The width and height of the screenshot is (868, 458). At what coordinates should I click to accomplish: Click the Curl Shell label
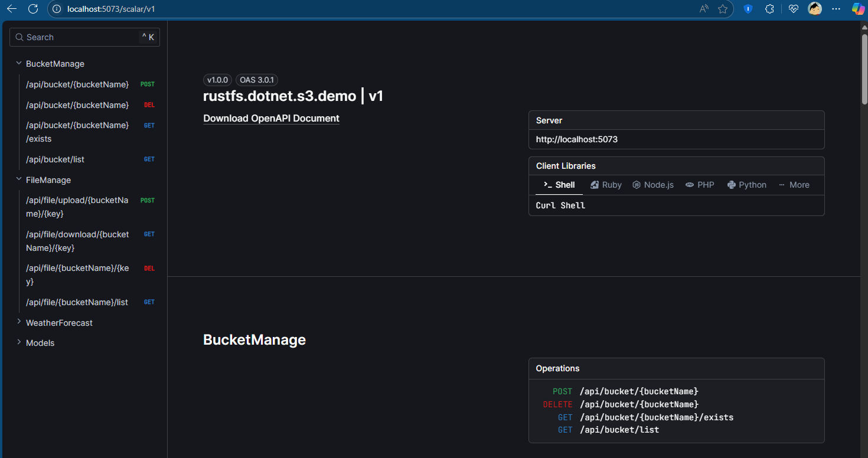coord(560,205)
